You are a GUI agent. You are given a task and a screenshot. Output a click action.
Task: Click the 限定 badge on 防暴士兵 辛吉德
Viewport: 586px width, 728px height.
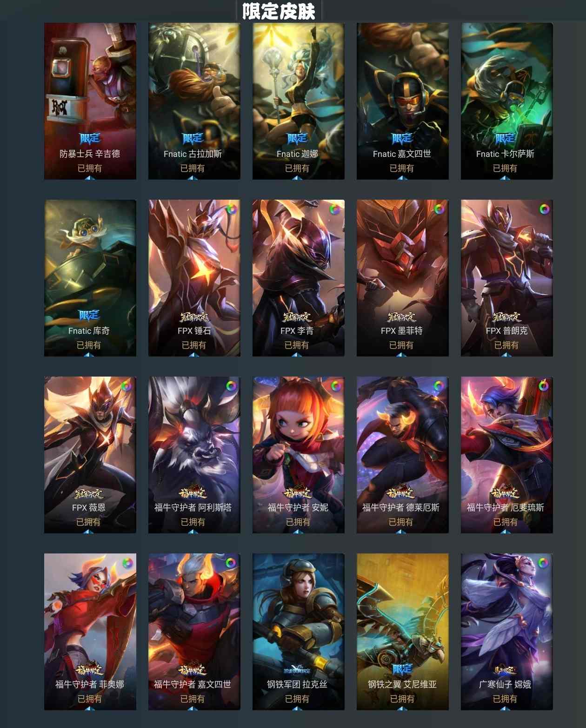coord(89,138)
